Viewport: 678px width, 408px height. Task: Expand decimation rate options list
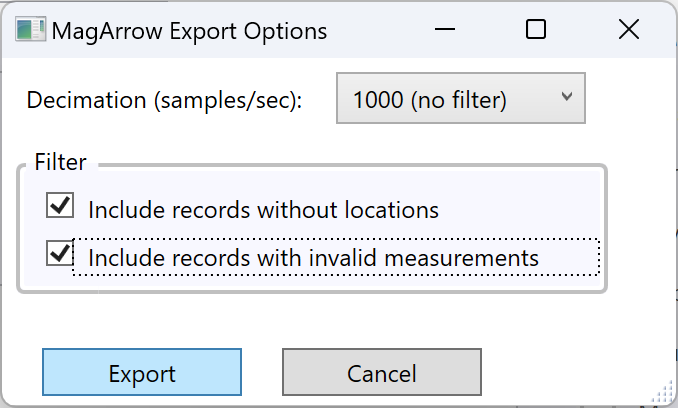point(461,98)
